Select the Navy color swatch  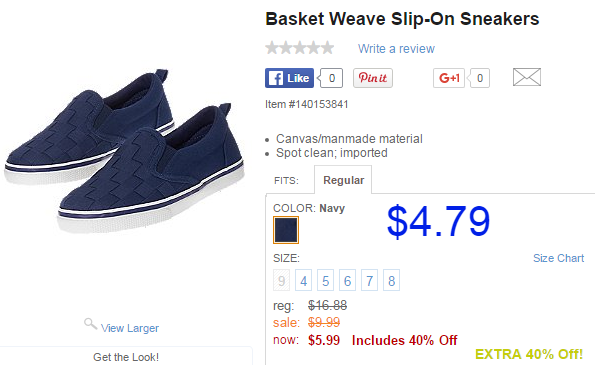[286, 230]
